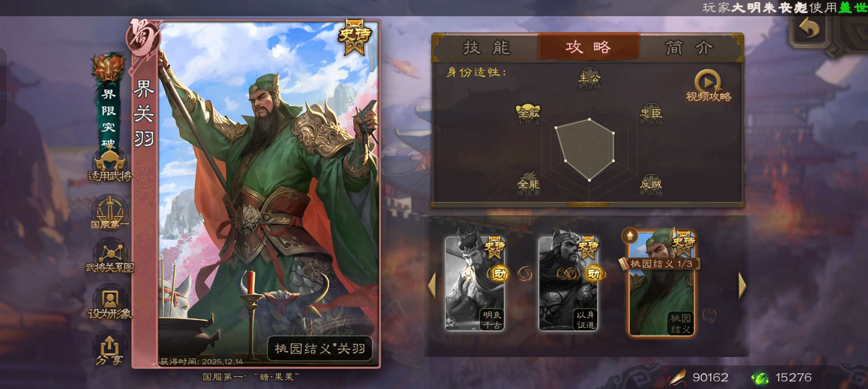Tap the 国服第一 ranking icon
Viewport: 868px width, 389px height.
(x=110, y=213)
